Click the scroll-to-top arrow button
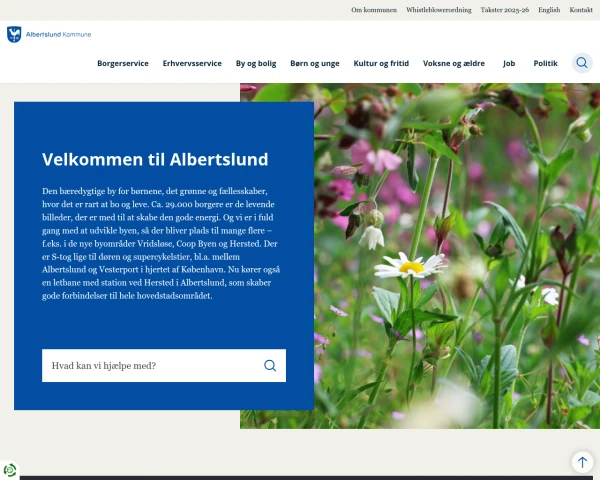 tap(582, 462)
